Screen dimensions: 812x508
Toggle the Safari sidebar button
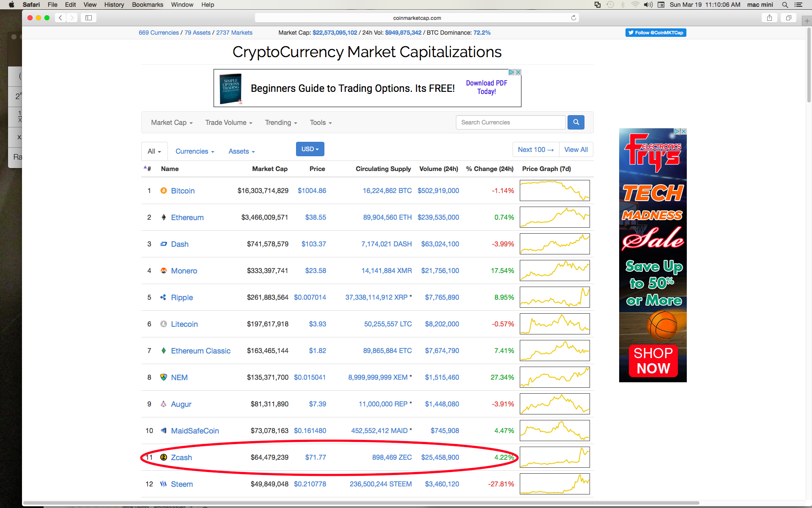[x=88, y=18]
